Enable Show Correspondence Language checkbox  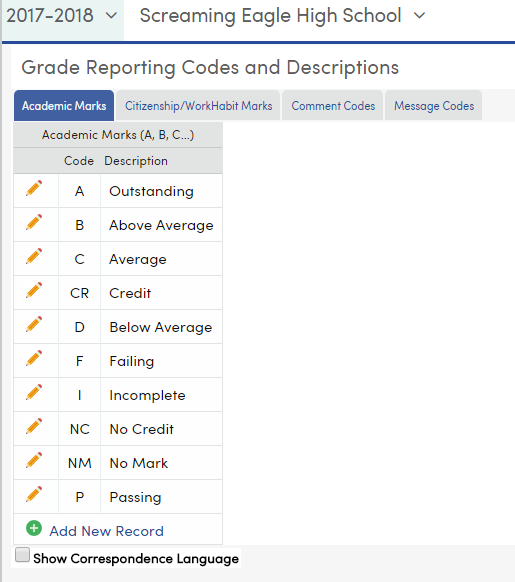22,555
